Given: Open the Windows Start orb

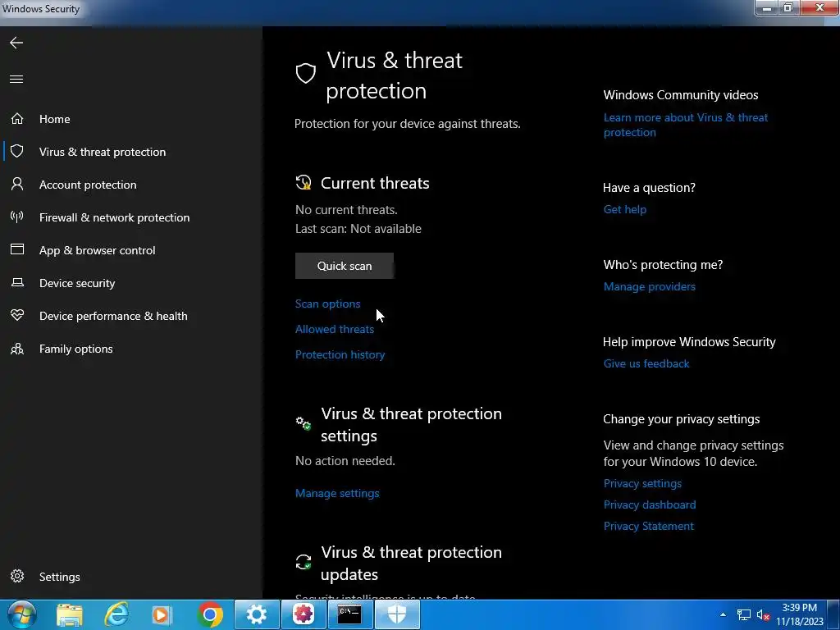Looking at the screenshot, I should click(x=22, y=614).
